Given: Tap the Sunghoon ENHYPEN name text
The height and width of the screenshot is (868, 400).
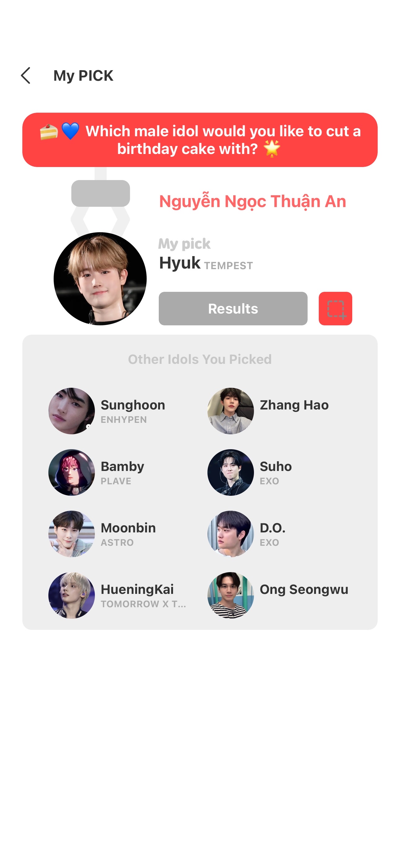Looking at the screenshot, I should (133, 411).
